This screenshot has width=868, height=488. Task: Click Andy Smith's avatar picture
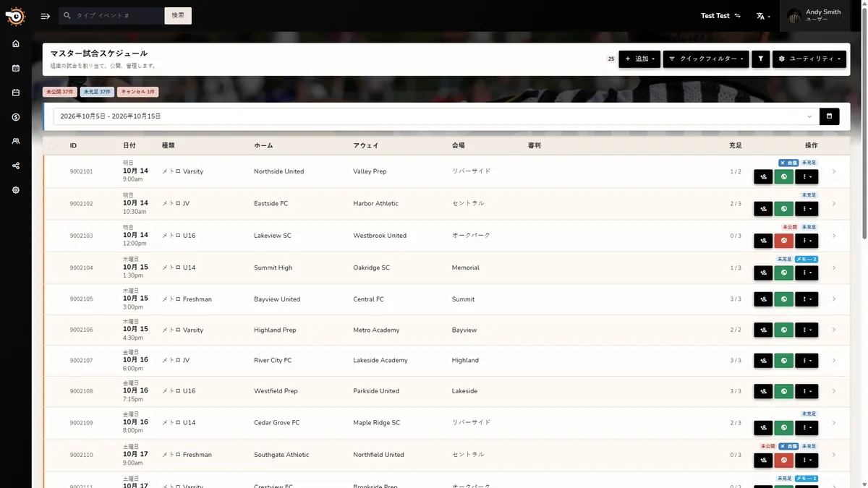click(x=794, y=16)
